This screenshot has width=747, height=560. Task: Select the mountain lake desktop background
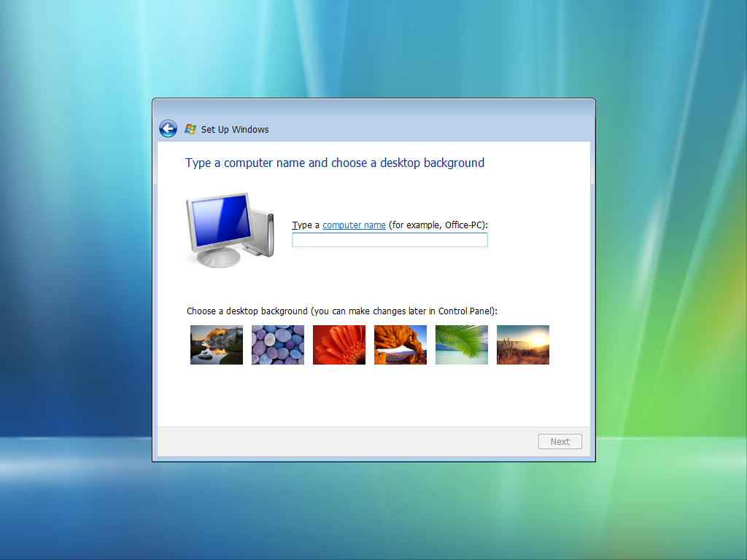pyautogui.click(x=217, y=345)
